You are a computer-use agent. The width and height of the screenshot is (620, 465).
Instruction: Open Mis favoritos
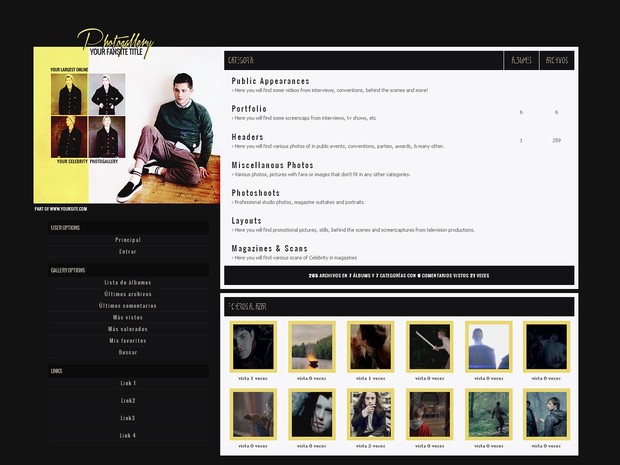(x=128, y=340)
